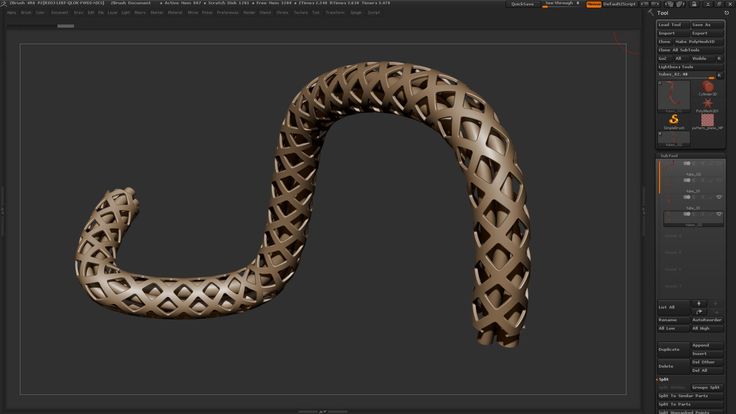Click the Delete subtool button
736x414 pixels.
(x=673, y=367)
